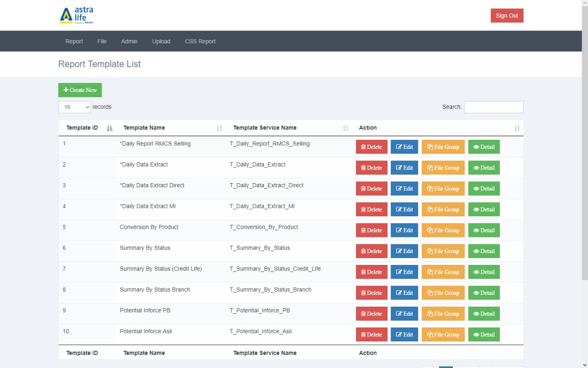Viewport: 588px width, 368px height.
Task: Click the Astra Life logo
Action: pyautogui.click(x=76, y=15)
